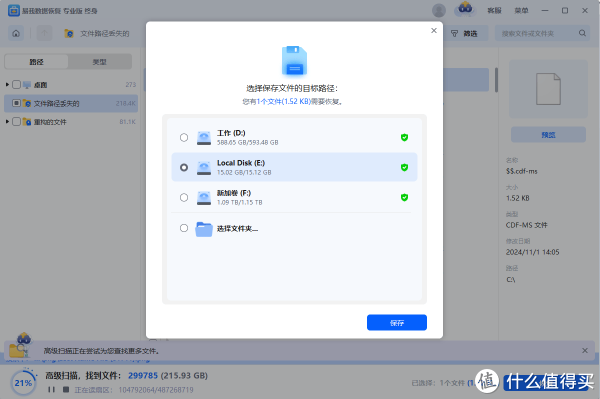Switch to the 类型 tab

pyautogui.click(x=99, y=62)
